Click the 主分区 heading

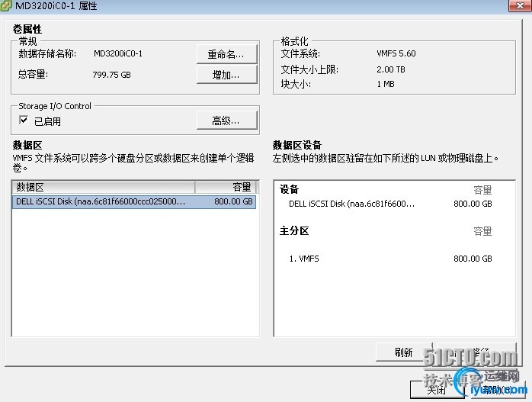(x=294, y=231)
